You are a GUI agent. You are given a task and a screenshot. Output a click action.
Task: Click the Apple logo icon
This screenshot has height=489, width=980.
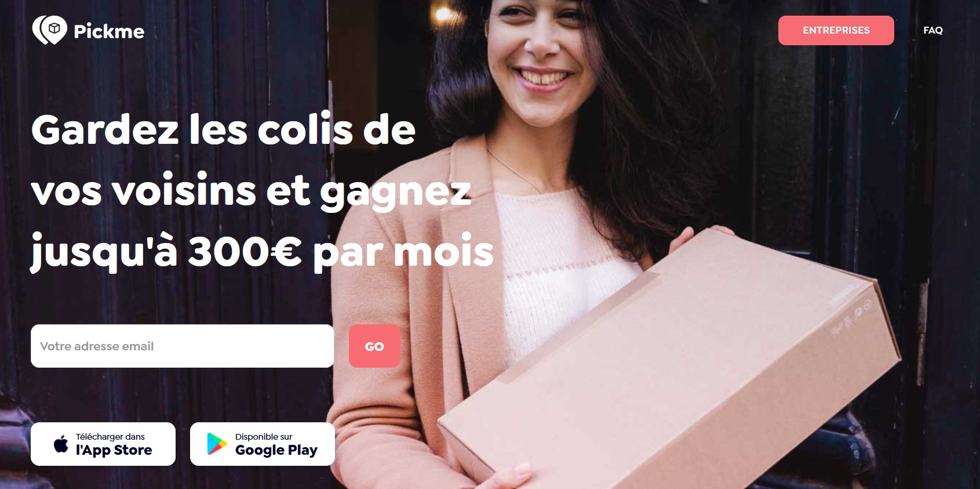pyautogui.click(x=61, y=444)
